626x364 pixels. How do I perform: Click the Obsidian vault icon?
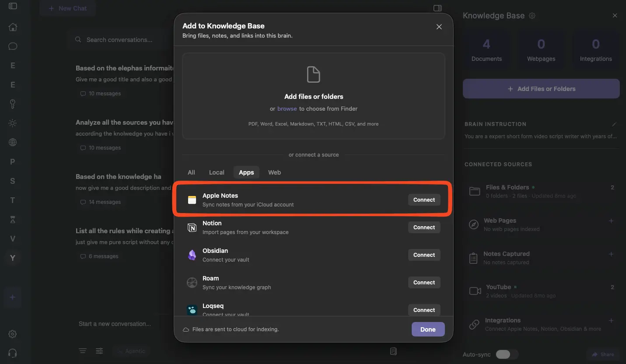coord(192,255)
